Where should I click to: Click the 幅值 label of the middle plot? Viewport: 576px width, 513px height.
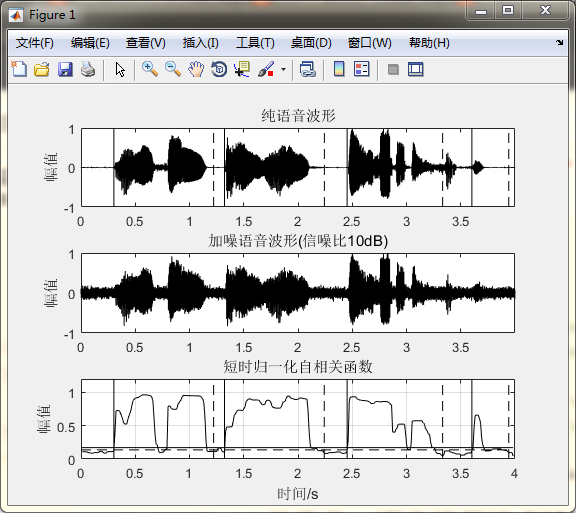point(51,293)
